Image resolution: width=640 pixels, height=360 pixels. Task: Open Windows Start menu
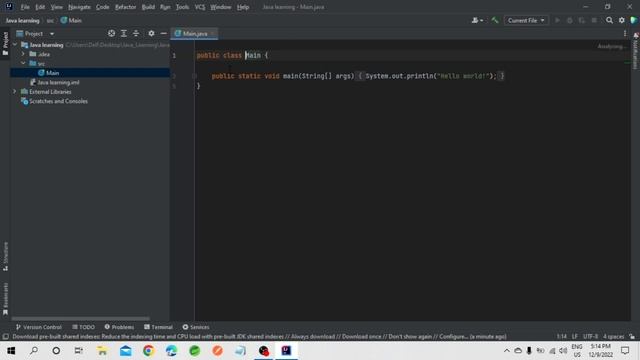pyautogui.click(x=11, y=351)
